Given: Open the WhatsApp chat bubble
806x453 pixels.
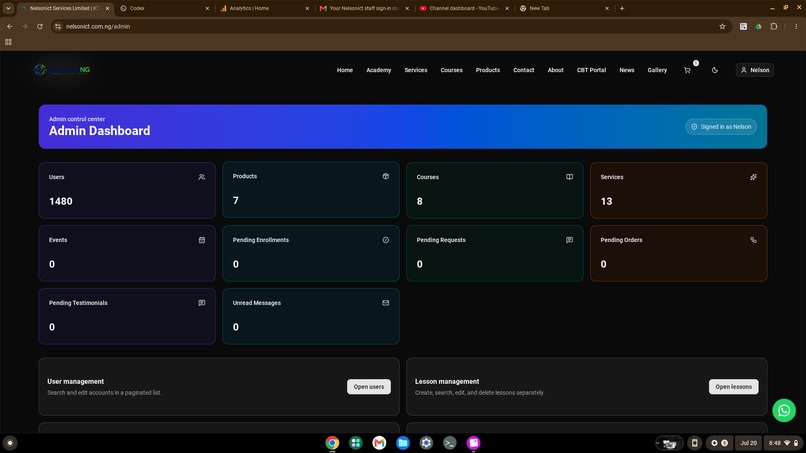Looking at the screenshot, I should [x=784, y=410].
